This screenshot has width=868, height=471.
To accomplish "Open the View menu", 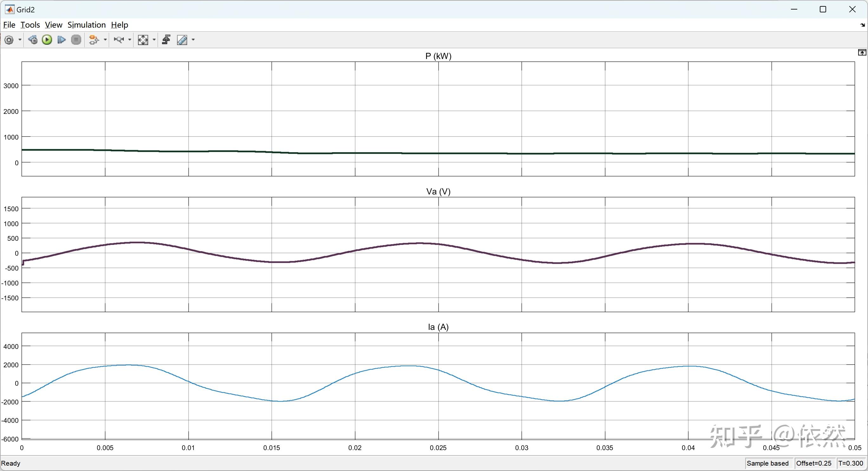I will pyautogui.click(x=54, y=25).
